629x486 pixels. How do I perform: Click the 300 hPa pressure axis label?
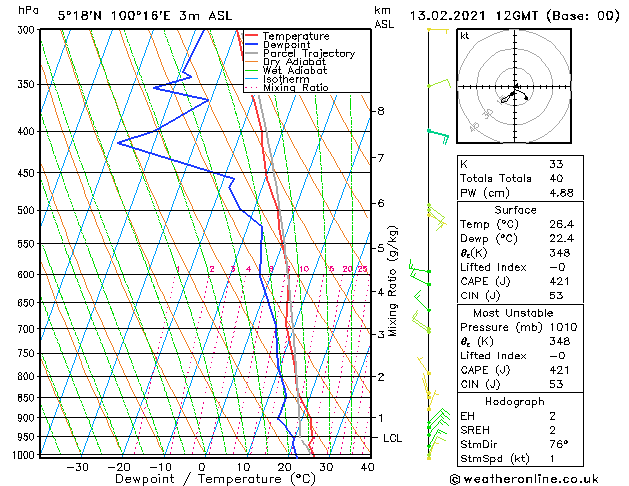26,30
